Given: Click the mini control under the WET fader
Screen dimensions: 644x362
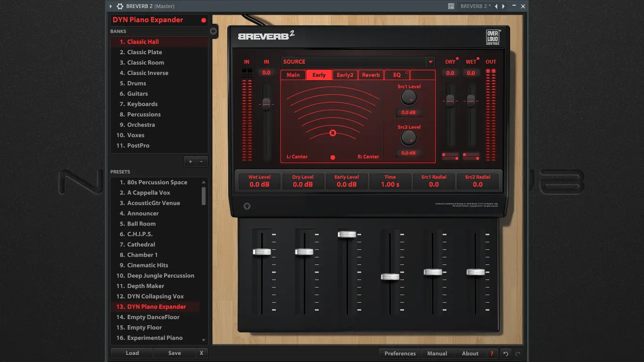Looking at the screenshot, I should 471,156.
